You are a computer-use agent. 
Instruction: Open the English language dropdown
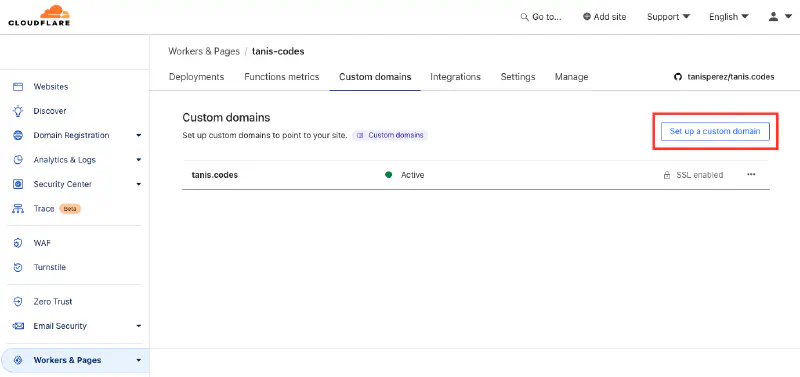[x=729, y=17]
